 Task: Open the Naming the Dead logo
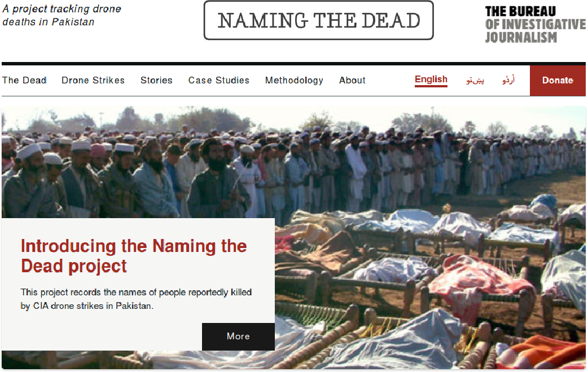click(x=319, y=20)
